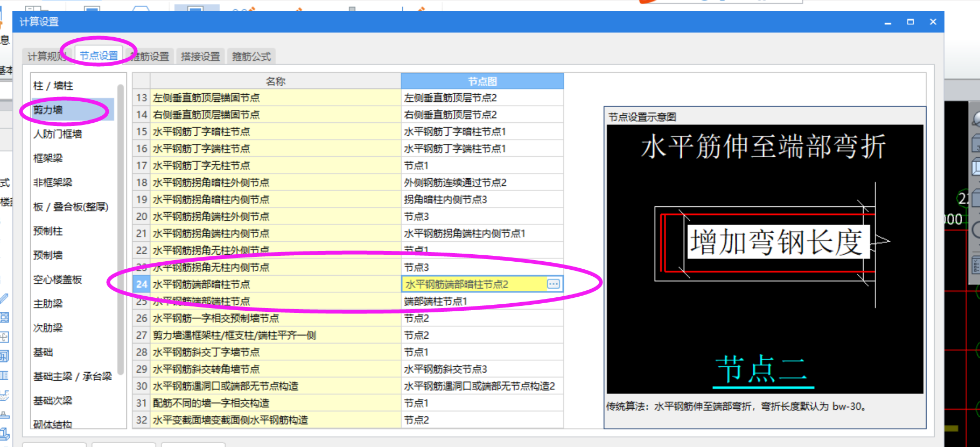Close the 计算设置 dialog
980x447 pixels.
[x=933, y=22]
